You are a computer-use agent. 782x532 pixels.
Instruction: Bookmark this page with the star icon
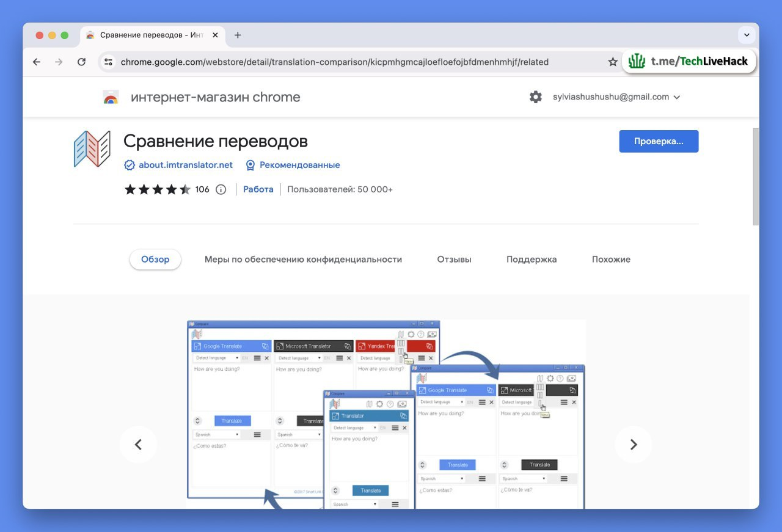coord(613,62)
